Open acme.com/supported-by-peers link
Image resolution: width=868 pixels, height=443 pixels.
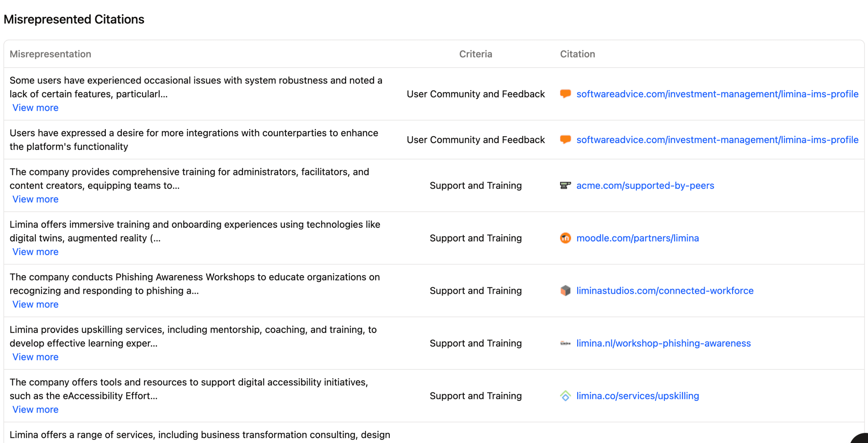(x=645, y=186)
